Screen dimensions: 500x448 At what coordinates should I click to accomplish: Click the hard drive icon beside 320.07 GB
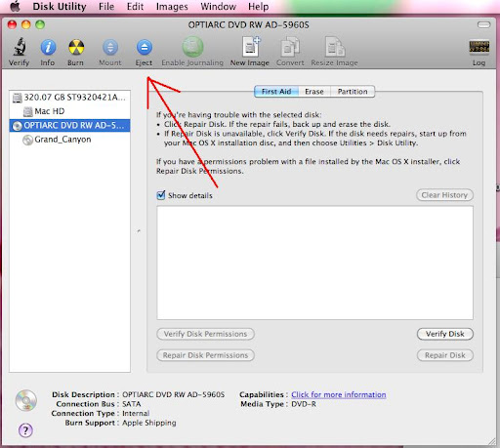pos(18,98)
